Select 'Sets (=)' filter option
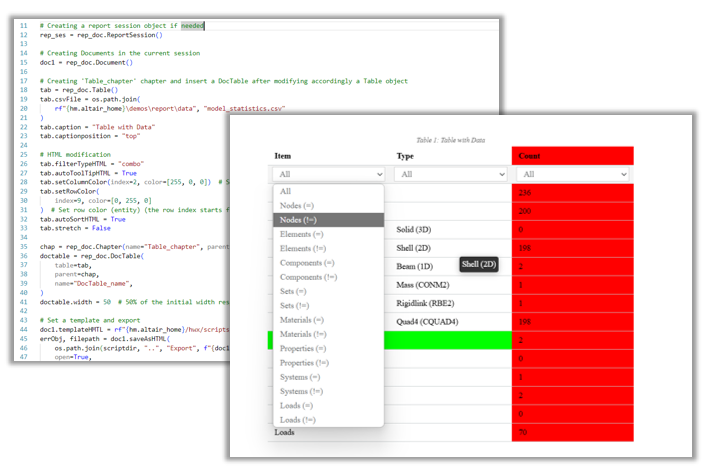712x476 pixels. click(328, 291)
